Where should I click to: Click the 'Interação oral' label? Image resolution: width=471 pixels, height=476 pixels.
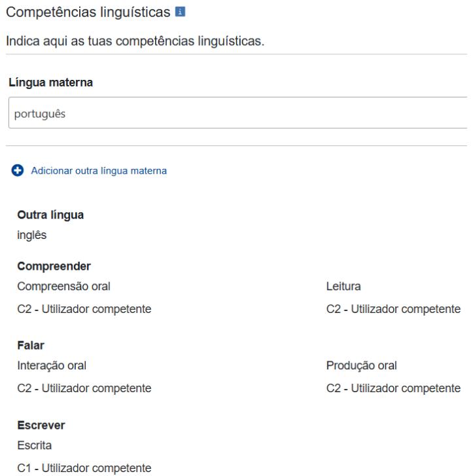click(x=52, y=365)
